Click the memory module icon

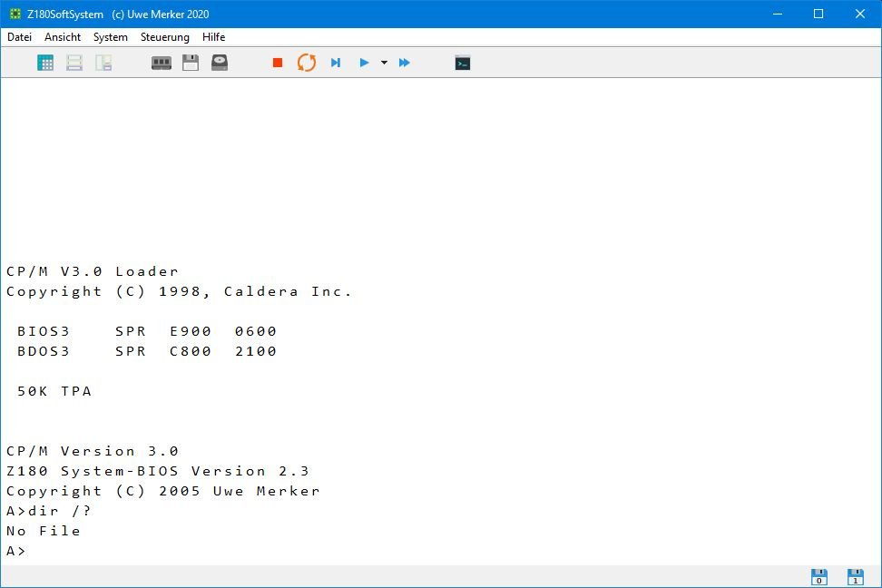pos(162,63)
